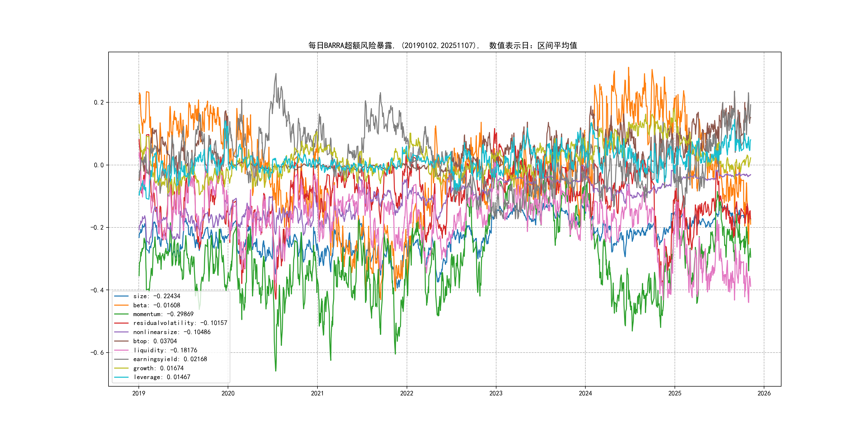Click the pink liquidity legend line sample
868x434 pixels.
point(121,350)
